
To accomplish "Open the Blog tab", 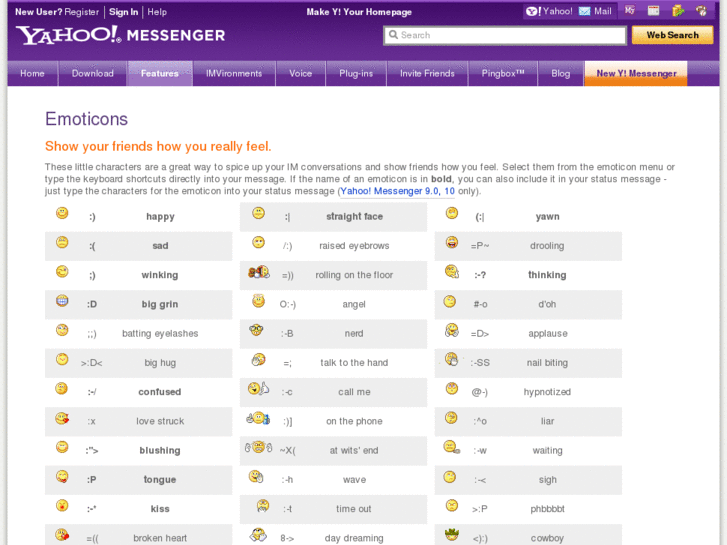I will coord(561,73).
